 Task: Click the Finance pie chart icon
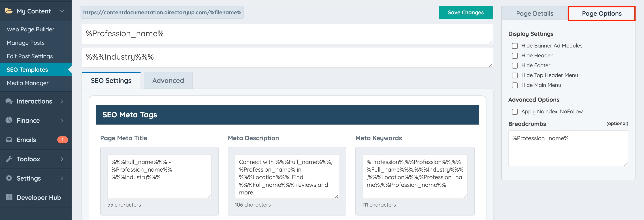tap(9, 120)
